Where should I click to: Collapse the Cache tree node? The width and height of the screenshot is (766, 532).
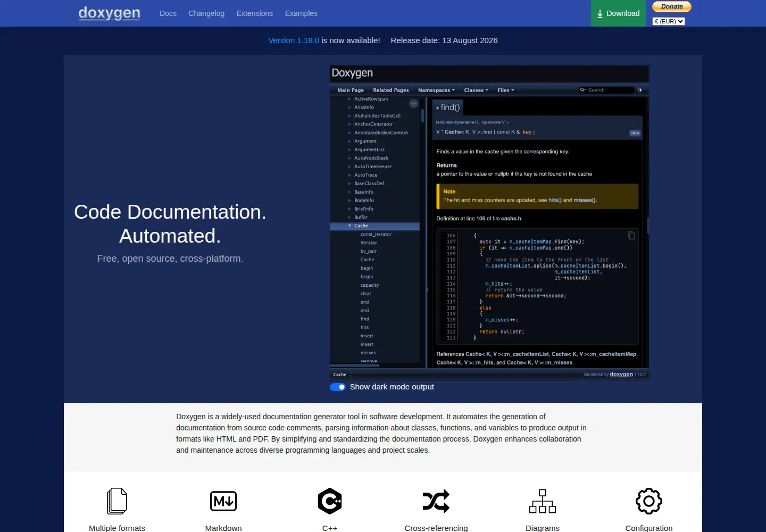pyautogui.click(x=349, y=226)
